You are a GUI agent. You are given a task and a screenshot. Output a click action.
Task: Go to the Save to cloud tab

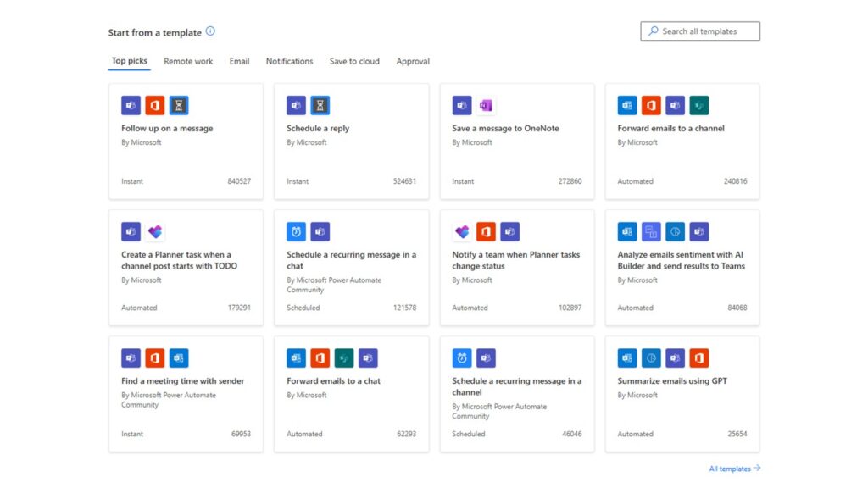[x=354, y=61]
